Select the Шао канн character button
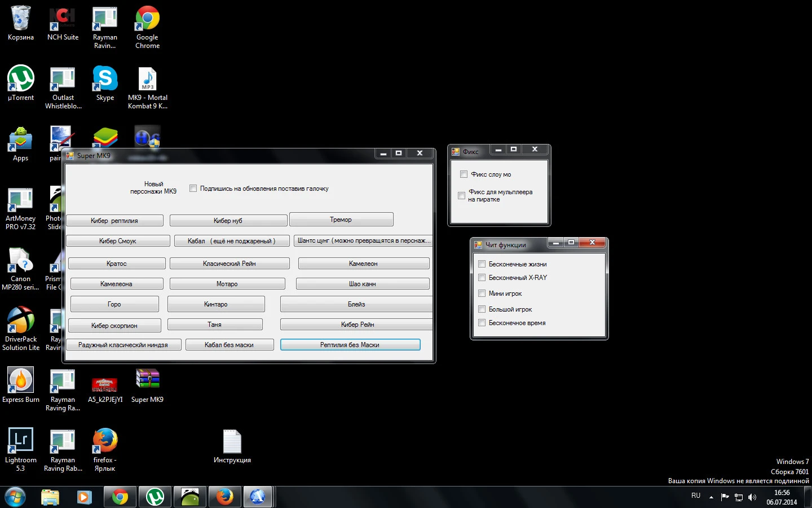The width and height of the screenshot is (812, 508). point(363,284)
